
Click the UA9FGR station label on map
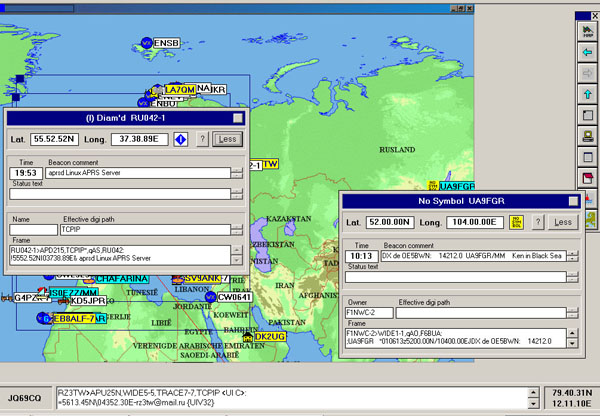(459, 187)
